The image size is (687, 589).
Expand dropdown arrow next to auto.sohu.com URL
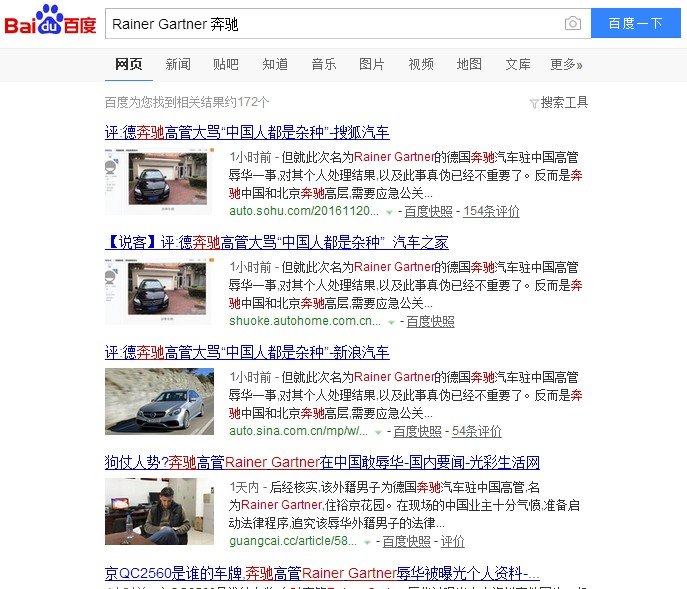tap(389, 212)
